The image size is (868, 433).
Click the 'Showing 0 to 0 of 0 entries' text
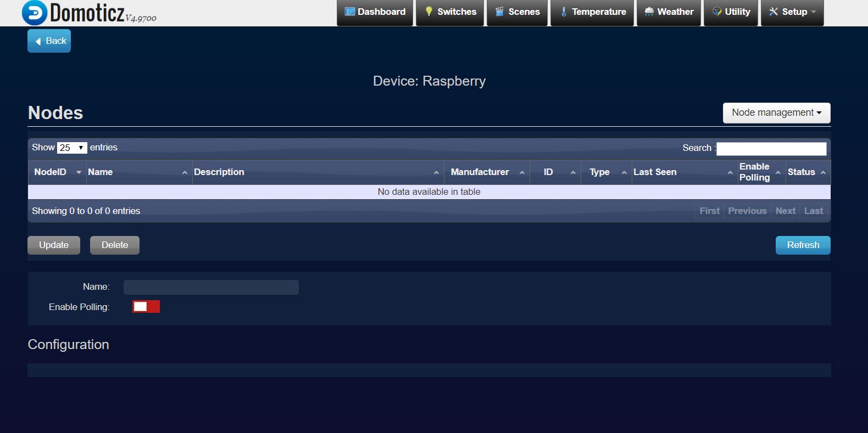(86, 211)
